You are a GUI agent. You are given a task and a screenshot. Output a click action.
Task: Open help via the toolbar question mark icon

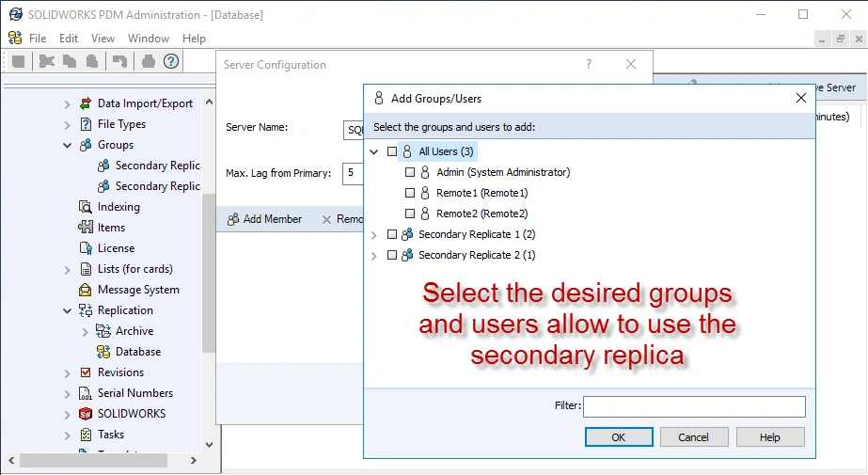pos(171,61)
